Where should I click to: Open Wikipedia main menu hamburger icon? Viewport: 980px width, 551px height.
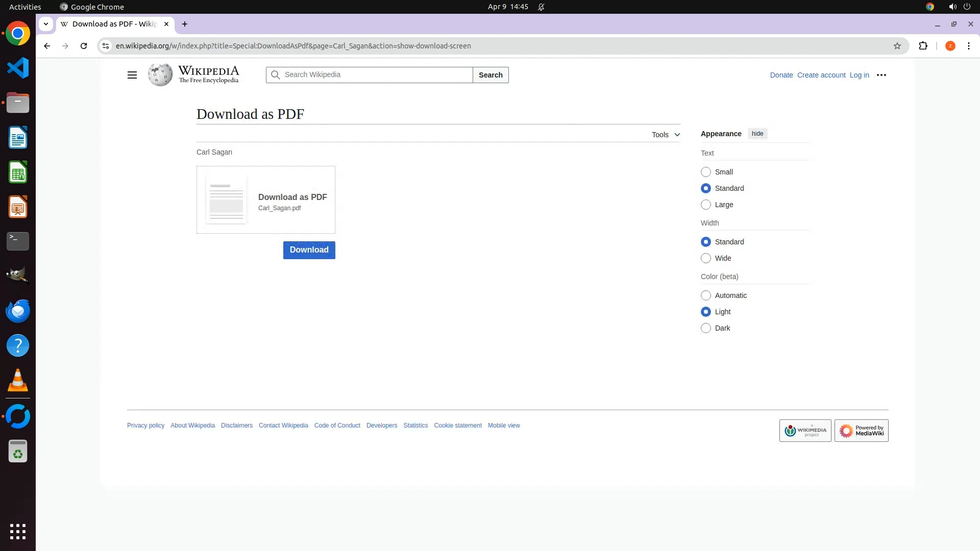[x=132, y=75]
